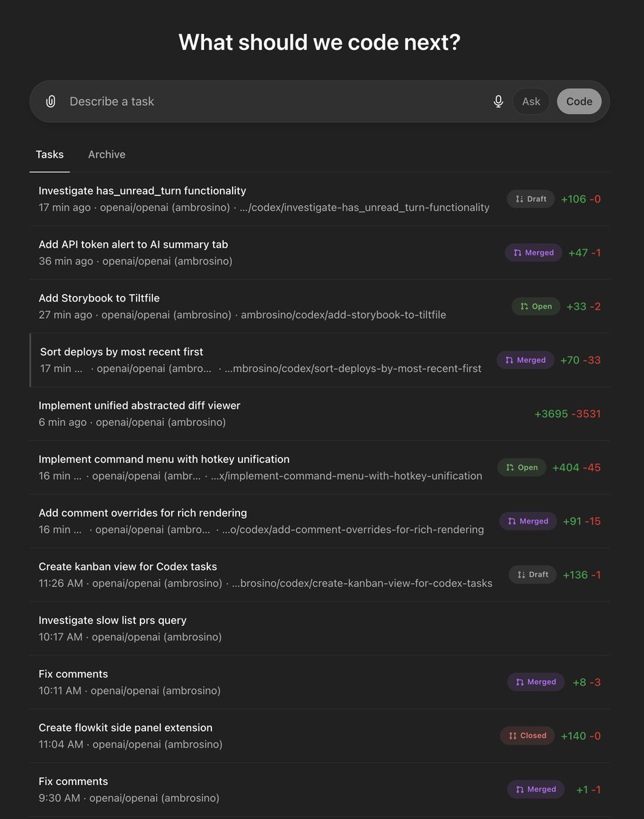Open Add API token alert task
The width and height of the screenshot is (644, 819).
(x=320, y=253)
